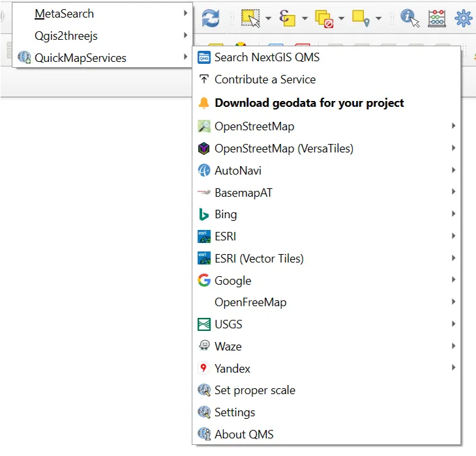Choose Search NextGIS QMS
The height and width of the screenshot is (456, 476).
coord(327,57)
